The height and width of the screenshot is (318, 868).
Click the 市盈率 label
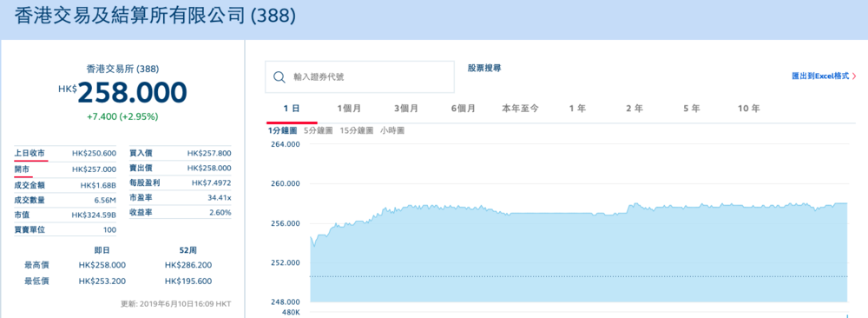pyautogui.click(x=141, y=197)
